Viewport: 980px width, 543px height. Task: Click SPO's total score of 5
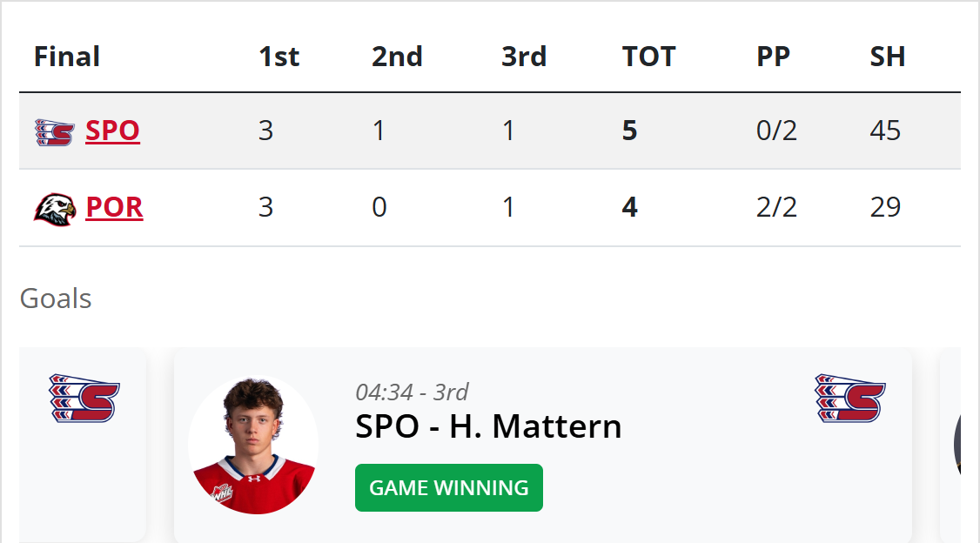tap(630, 131)
